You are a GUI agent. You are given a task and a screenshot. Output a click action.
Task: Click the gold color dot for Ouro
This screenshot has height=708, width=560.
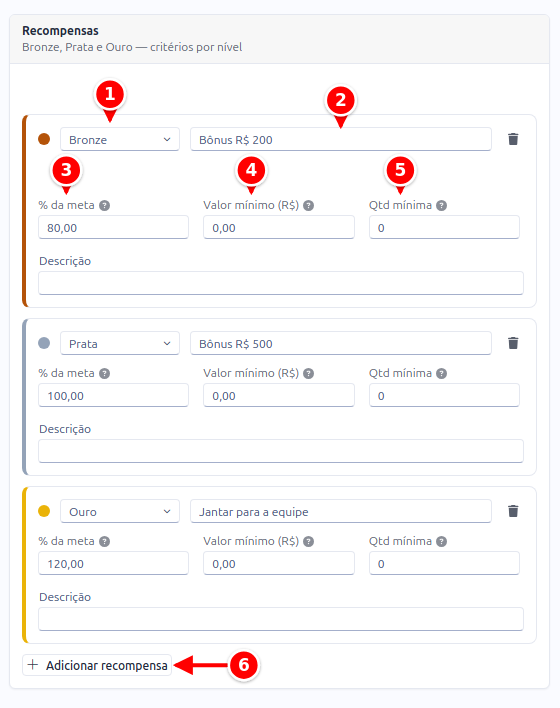(x=44, y=511)
